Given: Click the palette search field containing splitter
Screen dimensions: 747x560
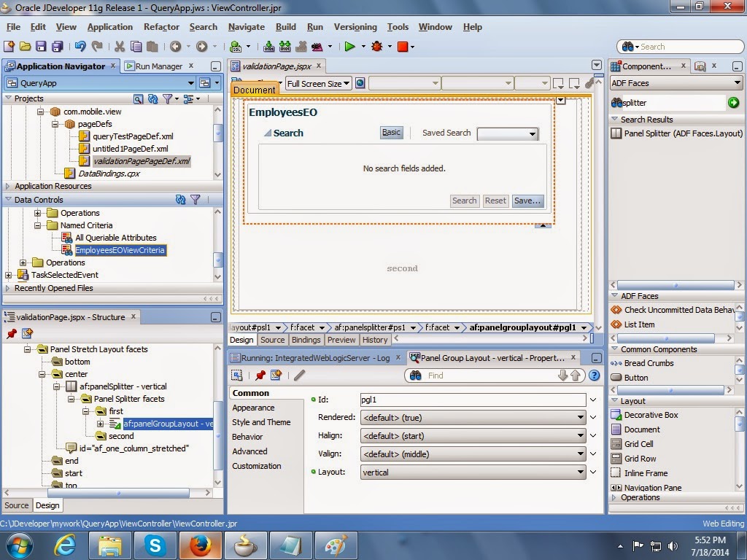Looking at the screenshot, I should click(x=673, y=103).
